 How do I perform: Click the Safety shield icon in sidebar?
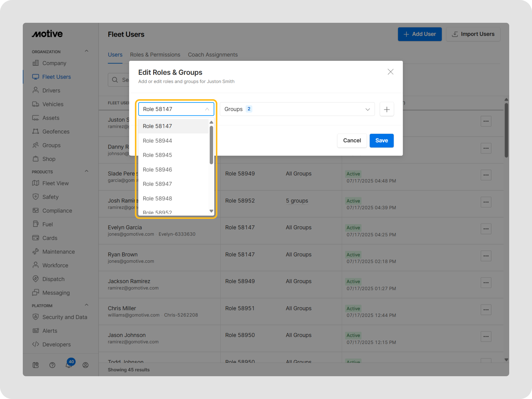click(36, 197)
